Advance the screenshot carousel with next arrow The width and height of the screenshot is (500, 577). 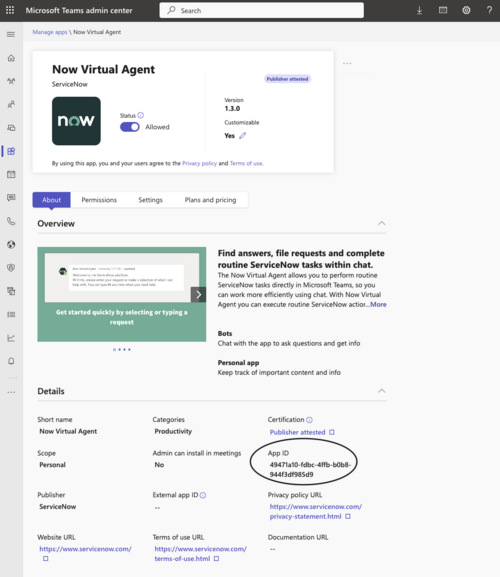198,294
